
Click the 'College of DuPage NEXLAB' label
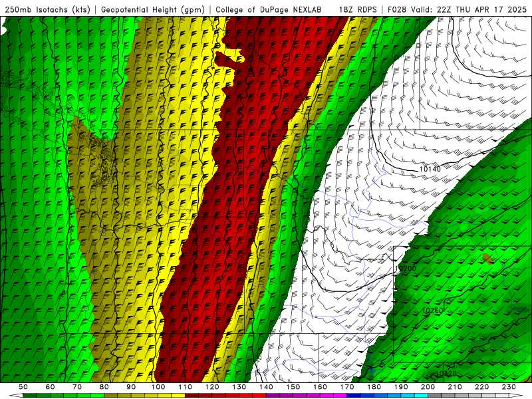[x=269, y=10]
